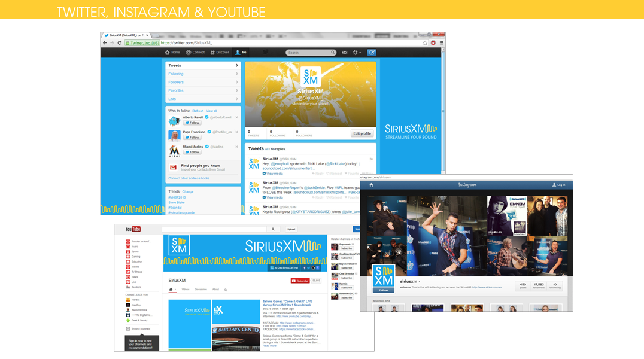Follow Miami Marlins on Twitter
The height and width of the screenshot is (359, 644).
tap(192, 152)
